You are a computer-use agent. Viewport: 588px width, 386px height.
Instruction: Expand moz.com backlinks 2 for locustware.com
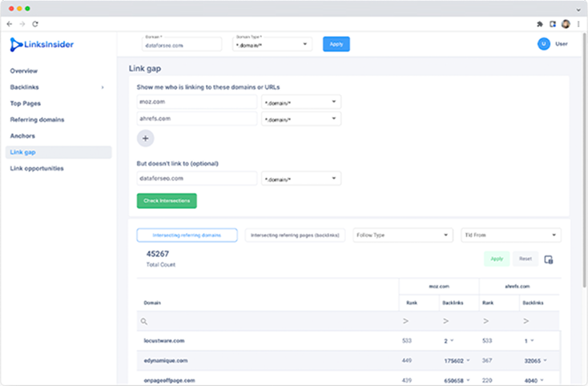coord(452,340)
